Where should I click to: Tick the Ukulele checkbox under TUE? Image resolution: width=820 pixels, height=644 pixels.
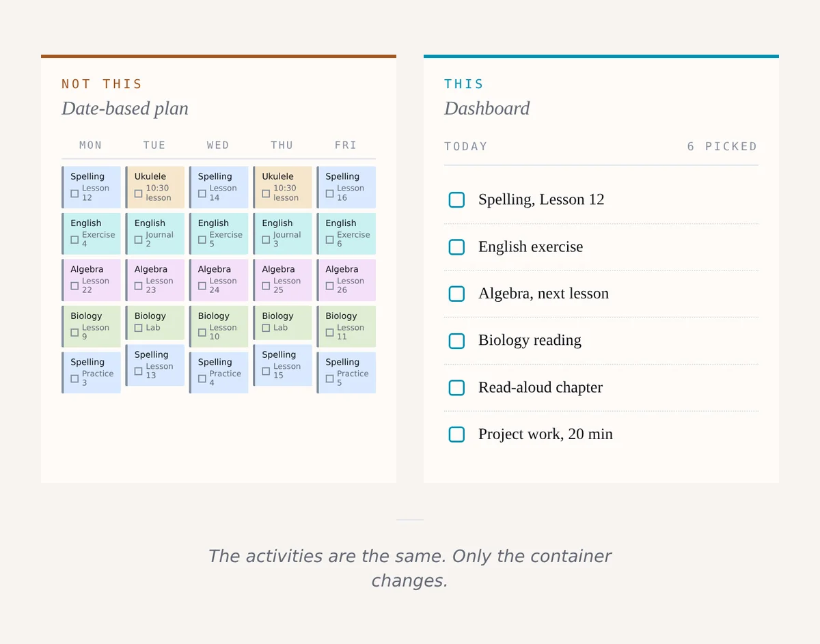tap(138, 193)
